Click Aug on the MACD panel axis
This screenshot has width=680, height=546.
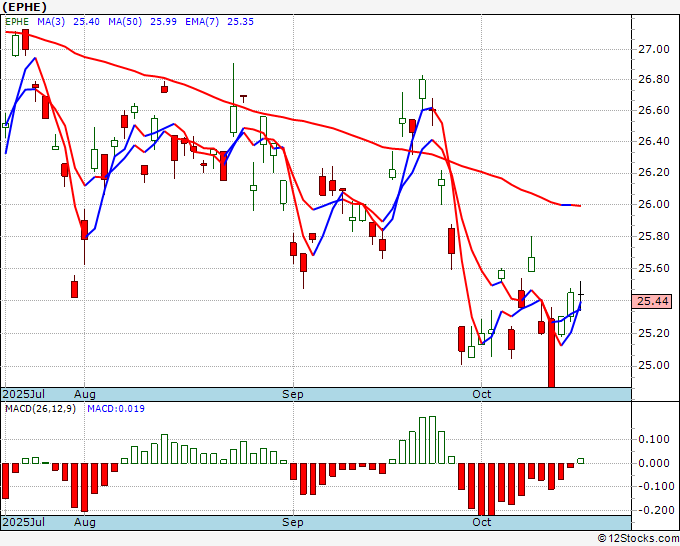point(85,522)
